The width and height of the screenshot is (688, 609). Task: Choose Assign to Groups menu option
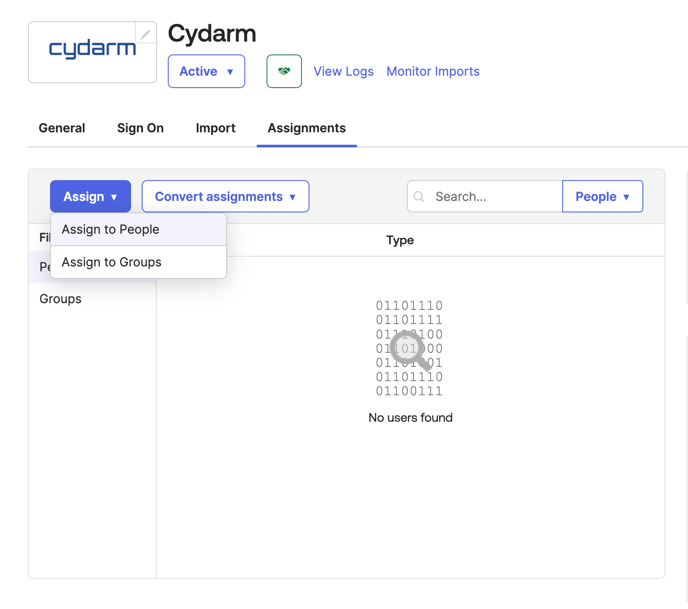coord(139,262)
